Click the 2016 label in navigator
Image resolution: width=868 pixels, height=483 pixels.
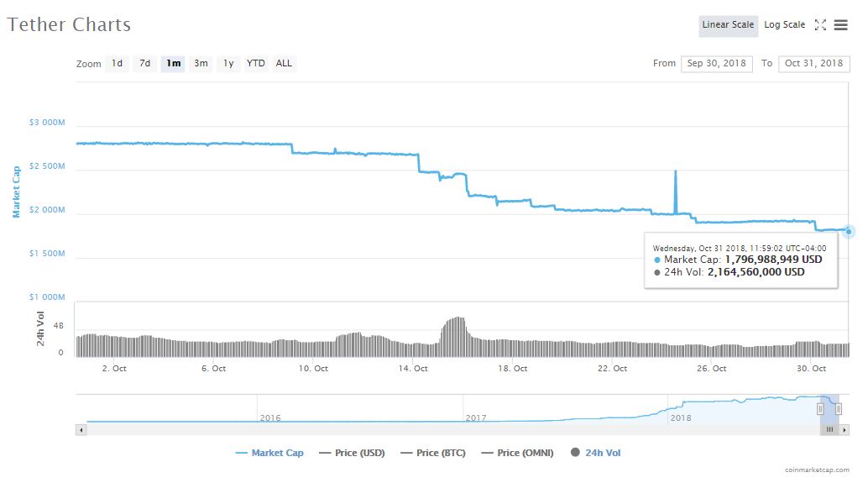[x=270, y=418]
